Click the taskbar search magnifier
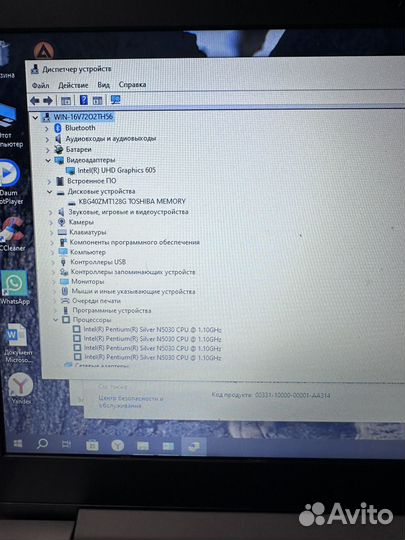Screen dimensions: 405x540 pyautogui.click(x=42, y=444)
